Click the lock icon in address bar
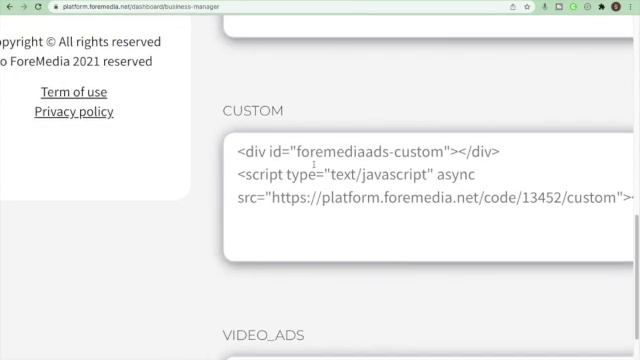The height and width of the screenshot is (360, 640). click(x=56, y=7)
